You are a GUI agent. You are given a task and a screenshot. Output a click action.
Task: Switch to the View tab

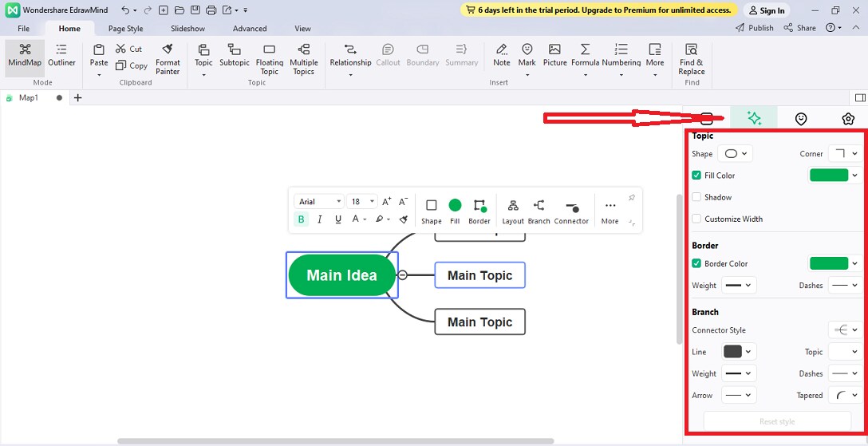(x=303, y=28)
